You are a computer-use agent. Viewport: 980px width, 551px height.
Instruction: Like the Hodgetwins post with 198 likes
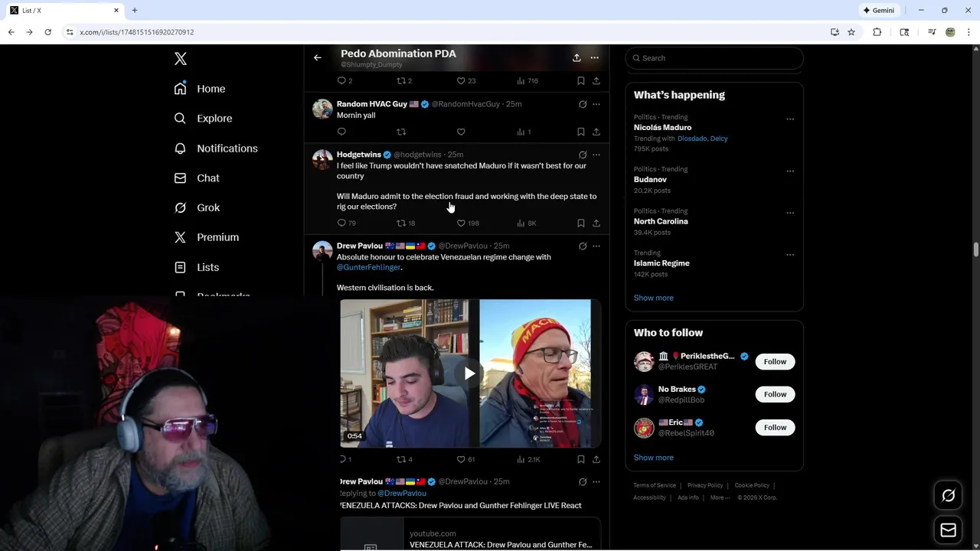click(468, 223)
